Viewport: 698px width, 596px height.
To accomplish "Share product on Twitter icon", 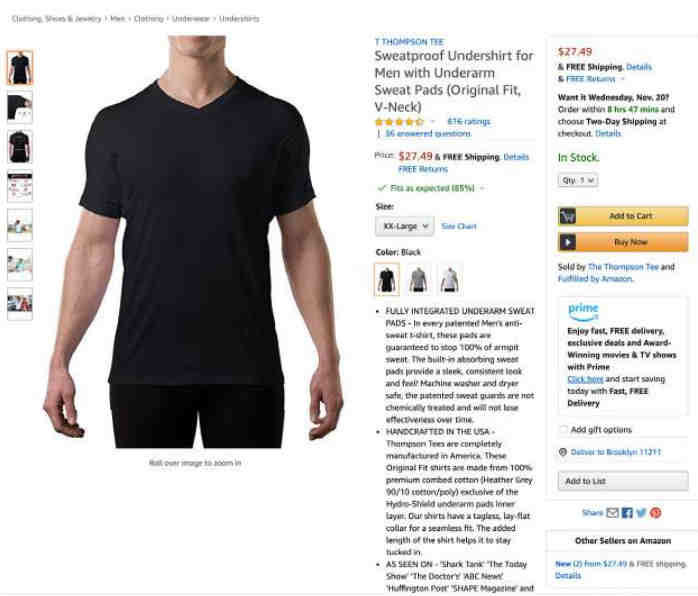I will tap(641, 513).
